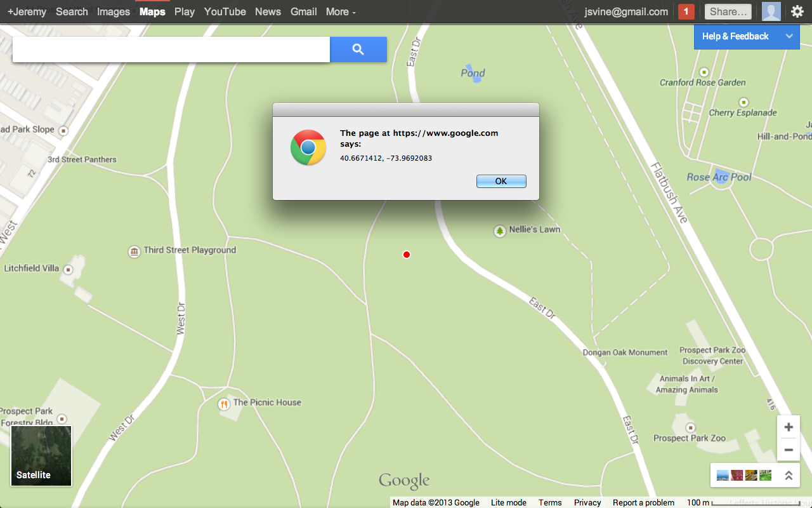Image resolution: width=812 pixels, height=508 pixels.
Task: Expand the imagery strip double chevron
Action: 789,475
